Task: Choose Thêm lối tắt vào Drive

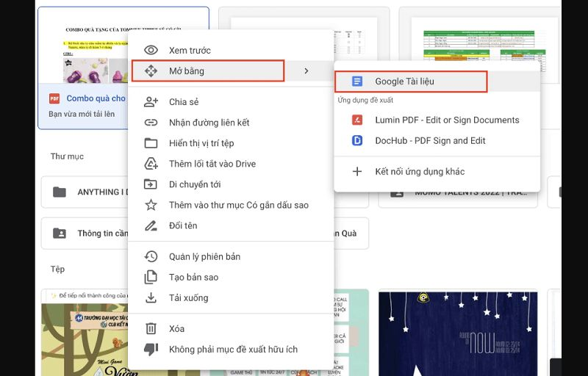Action: click(x=231, y=164)
